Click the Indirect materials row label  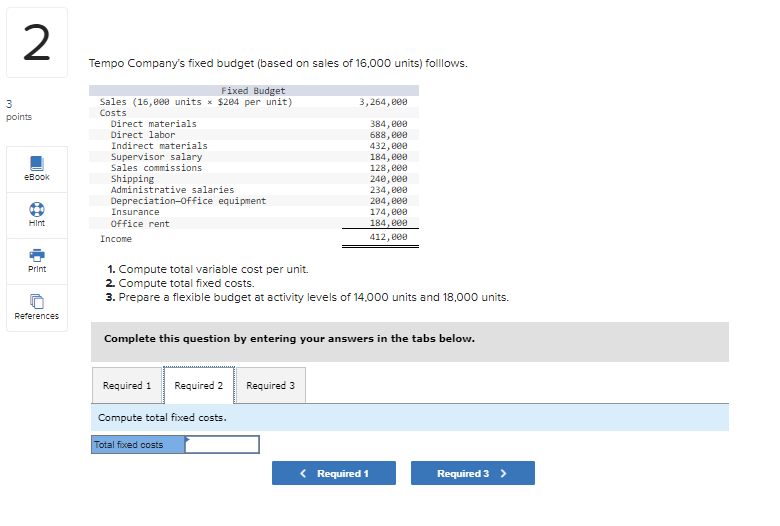click(159, 146)
